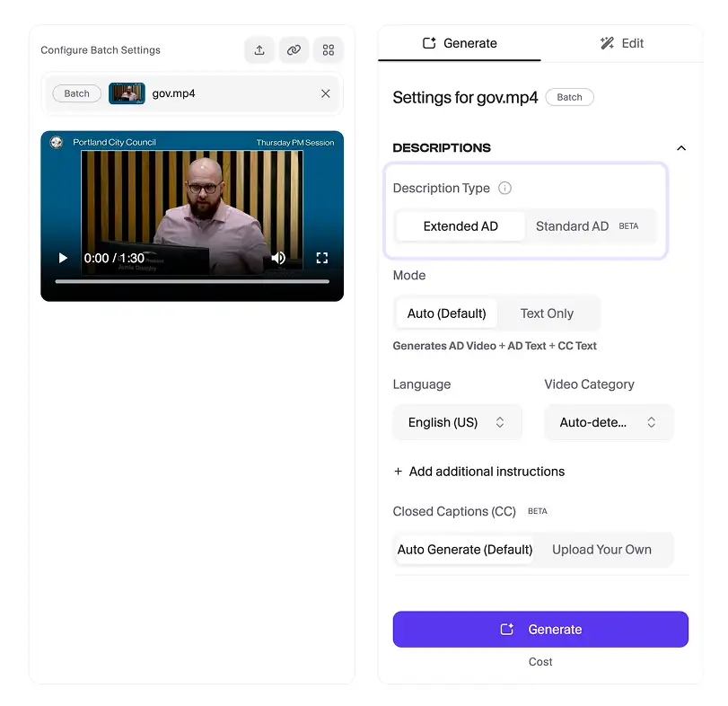Viewport: 728px width, 706px height.
Task: Enter fullscreen on the video player
Action: point(321,257)
